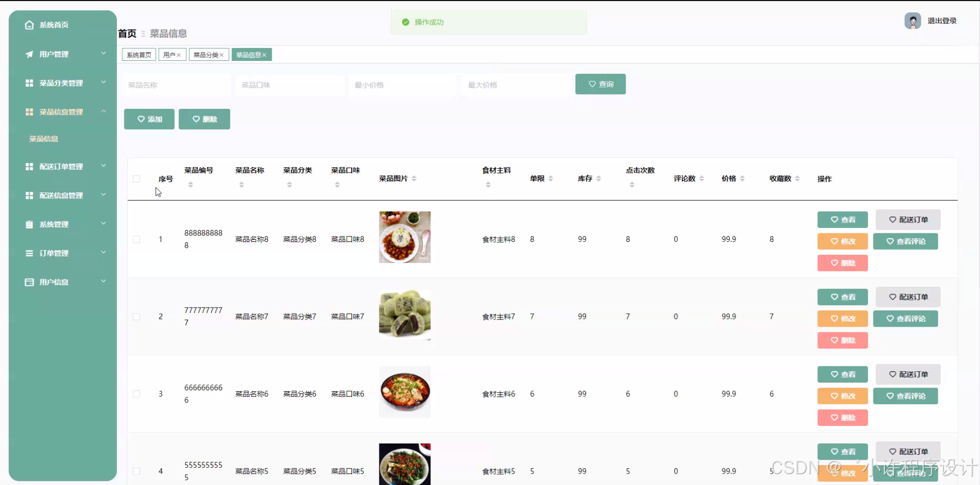Sort by 菜品口味 column arrows
The width and height of the screenshot is (980, 485).
tap(337, 185)
